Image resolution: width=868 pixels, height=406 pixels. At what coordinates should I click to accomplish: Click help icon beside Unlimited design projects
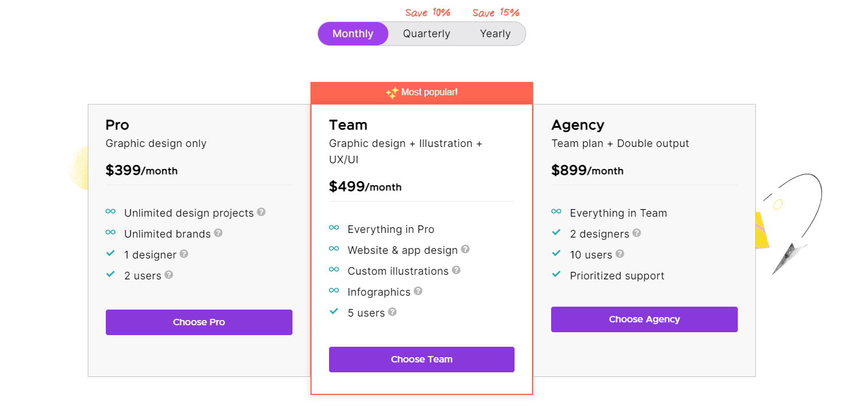tap(262, 212)
